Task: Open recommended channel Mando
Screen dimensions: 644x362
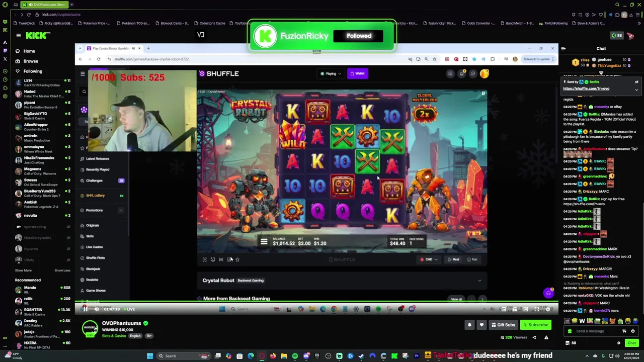Action: [x=43, y=290]
